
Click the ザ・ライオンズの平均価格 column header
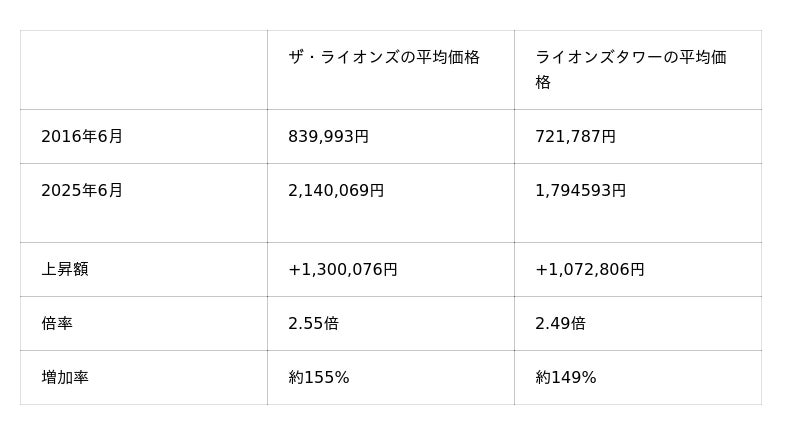tap(384, 58)
